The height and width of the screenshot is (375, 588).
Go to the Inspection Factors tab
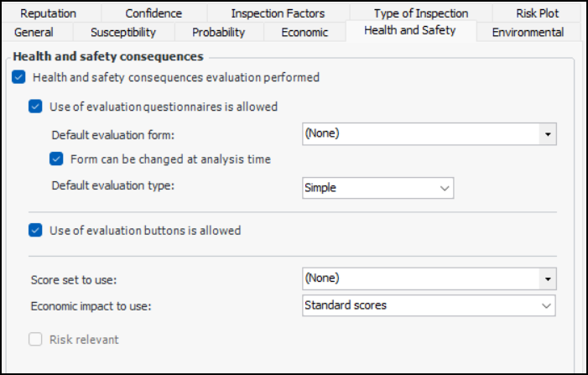pyautogui.click(x=278, y=13)
